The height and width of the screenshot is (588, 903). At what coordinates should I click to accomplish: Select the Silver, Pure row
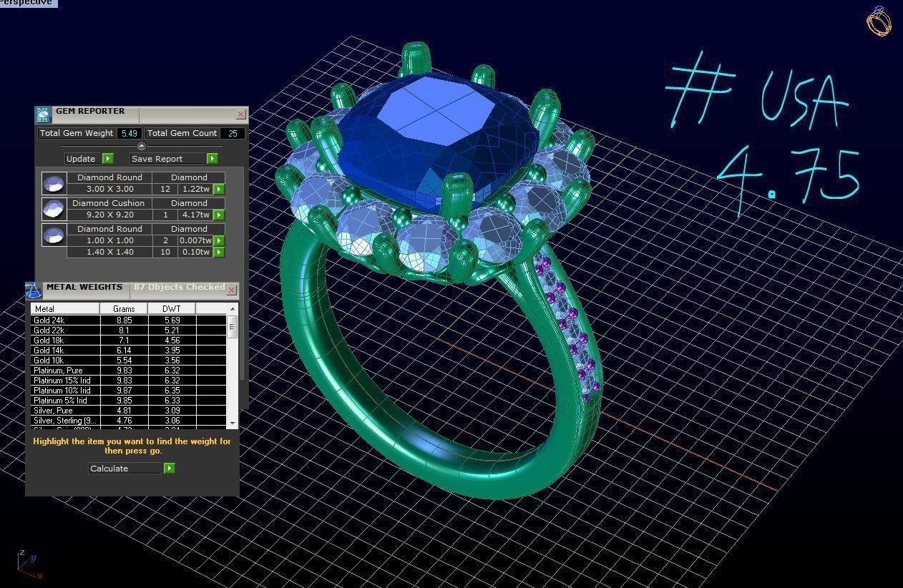(129, 411)
